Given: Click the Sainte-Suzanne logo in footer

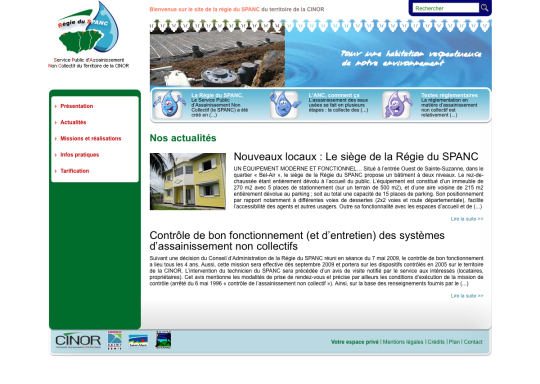Looking at the screenshot, I should (x=163, y=340).
